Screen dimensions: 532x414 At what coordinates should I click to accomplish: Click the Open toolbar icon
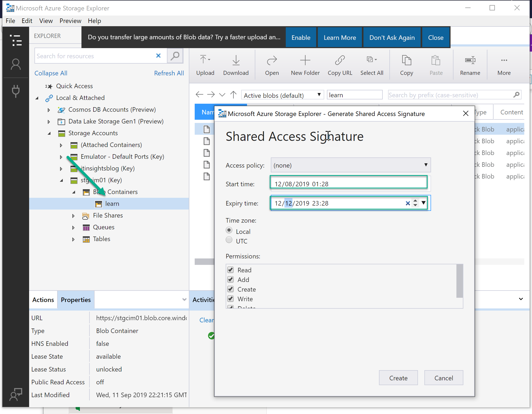[x=272, y=60]
